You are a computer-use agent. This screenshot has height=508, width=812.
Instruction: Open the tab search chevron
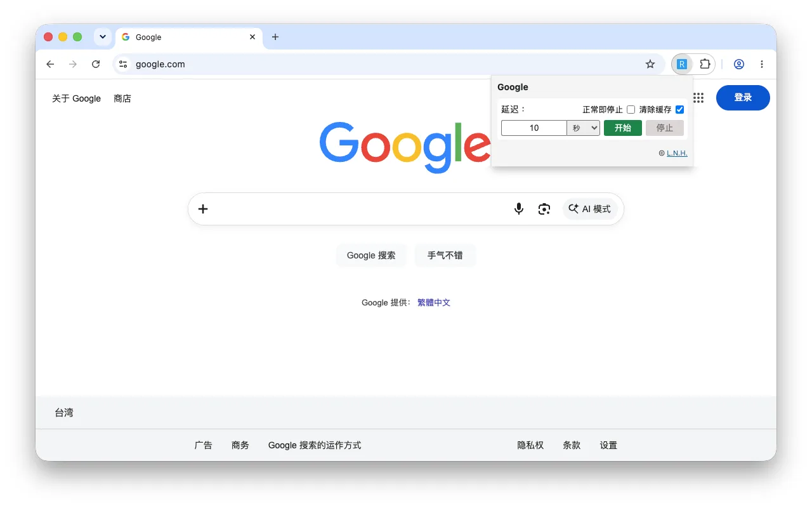(103, 37)
